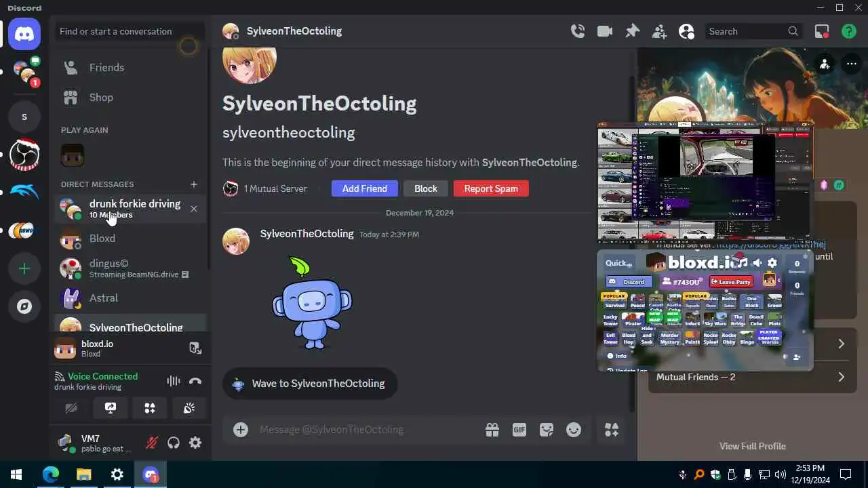Image resolution: width=868 pixels, height=488 pixels.
Task: Open the sticker picker
Action: point(547,430)
